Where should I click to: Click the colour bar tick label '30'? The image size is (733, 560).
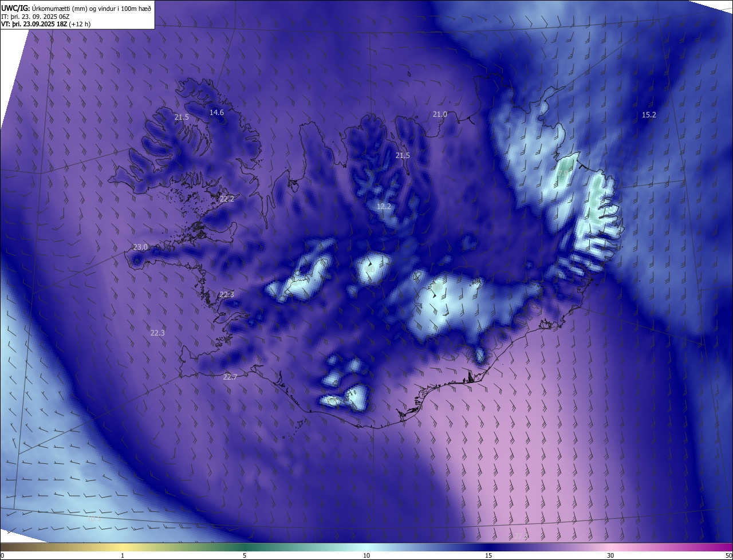coord(610,555)
